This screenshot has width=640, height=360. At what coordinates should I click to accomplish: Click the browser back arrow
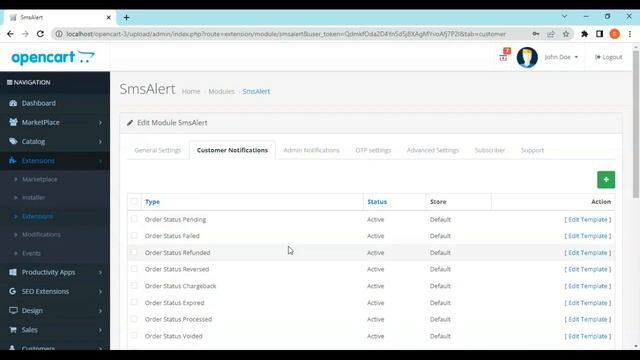(10, 34)
